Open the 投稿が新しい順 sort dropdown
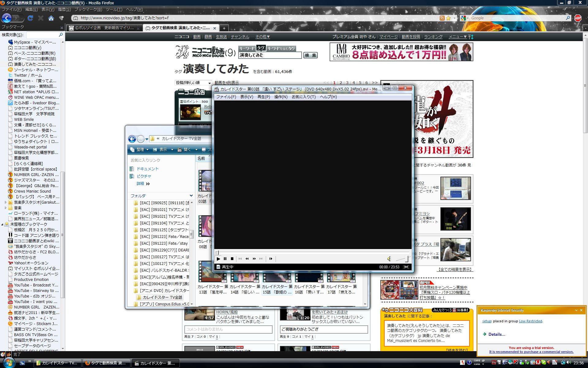 (193, 83)
